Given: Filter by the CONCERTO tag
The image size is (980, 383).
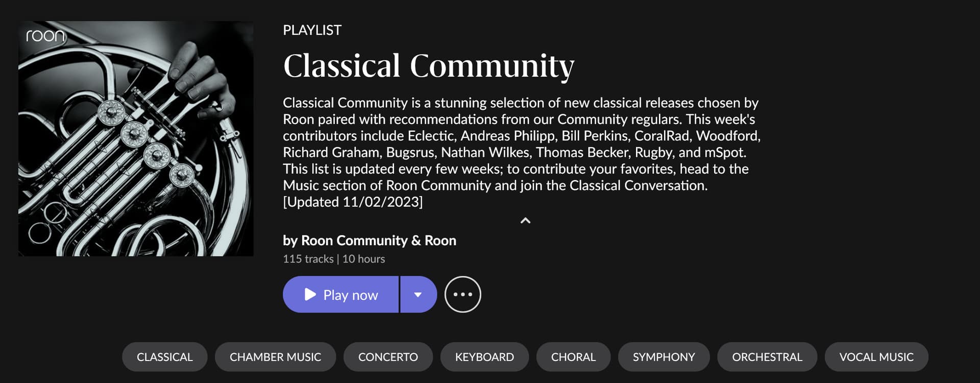Looking at the screenshot, I should 388,357.
